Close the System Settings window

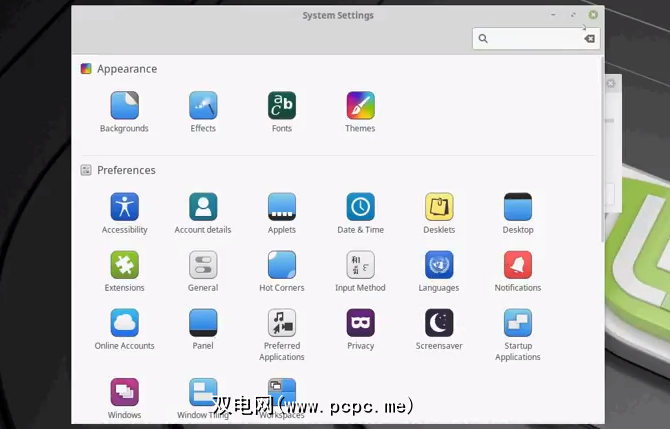click(593, 15)
